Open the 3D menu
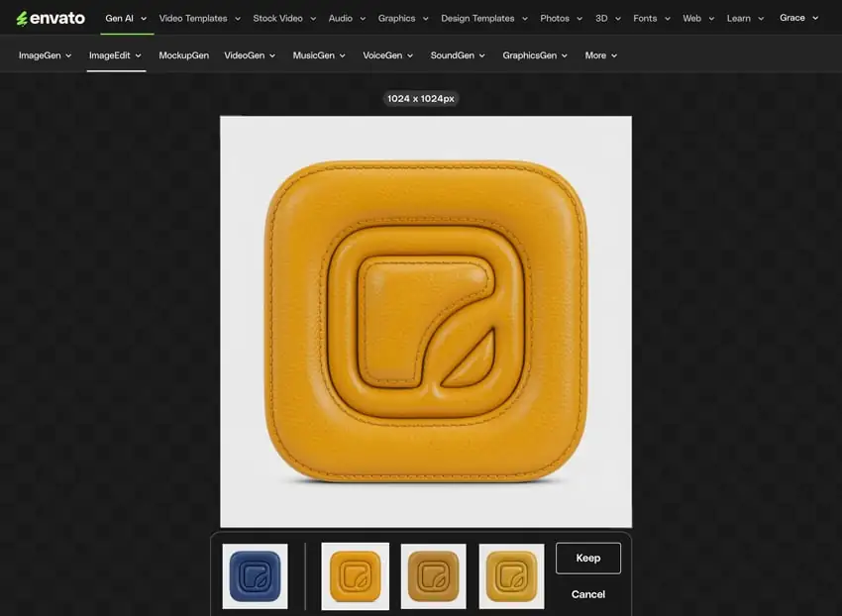Viewport: 842px width, 616px height. (x=601, y=18)
